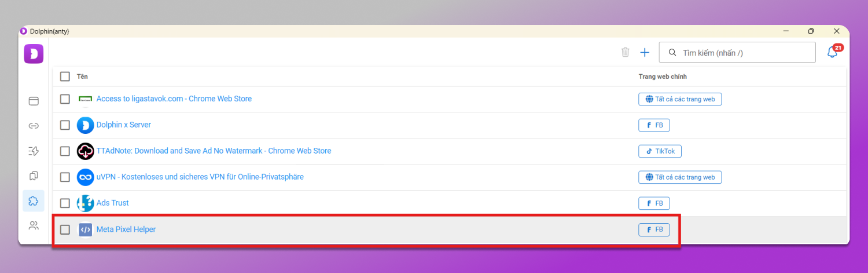The height and width of the screenshot is (273, 868).
Task: Click the ligastavok extension icon
Action: coord(85,99)
